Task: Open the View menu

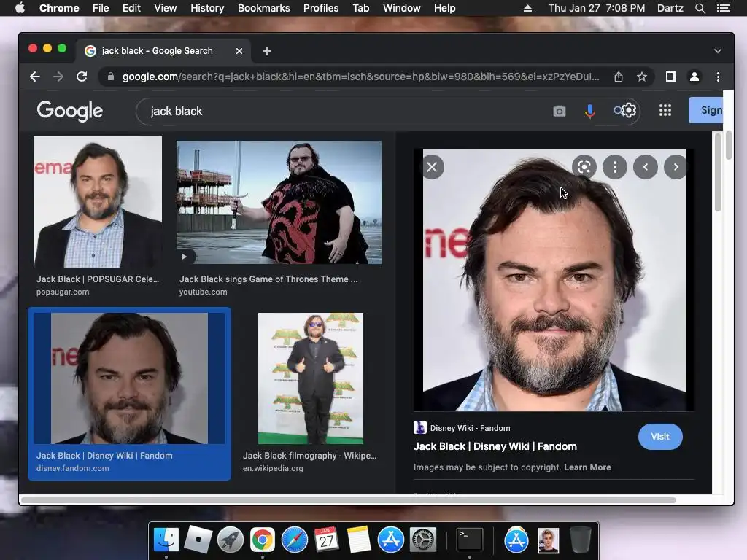Action: pos(166,8)
